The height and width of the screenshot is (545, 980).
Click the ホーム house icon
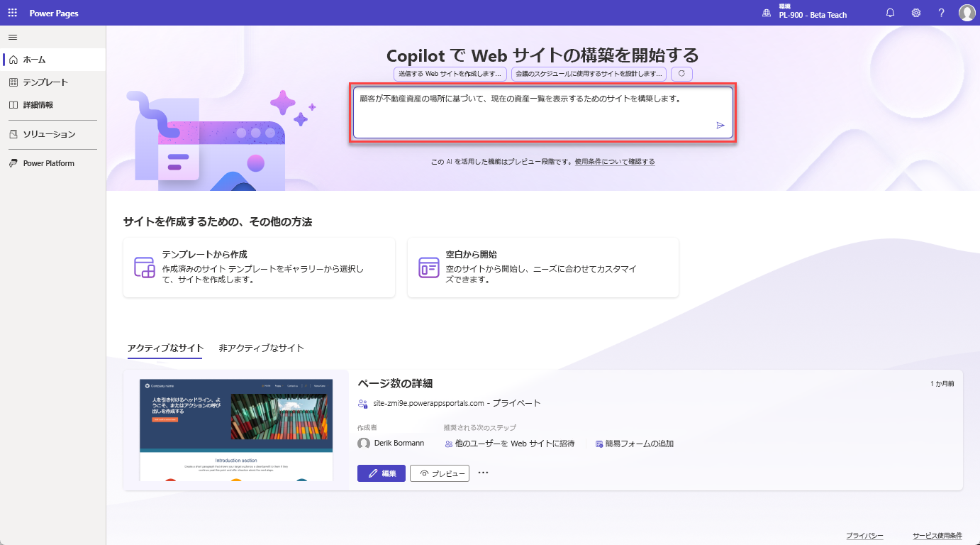13,60
